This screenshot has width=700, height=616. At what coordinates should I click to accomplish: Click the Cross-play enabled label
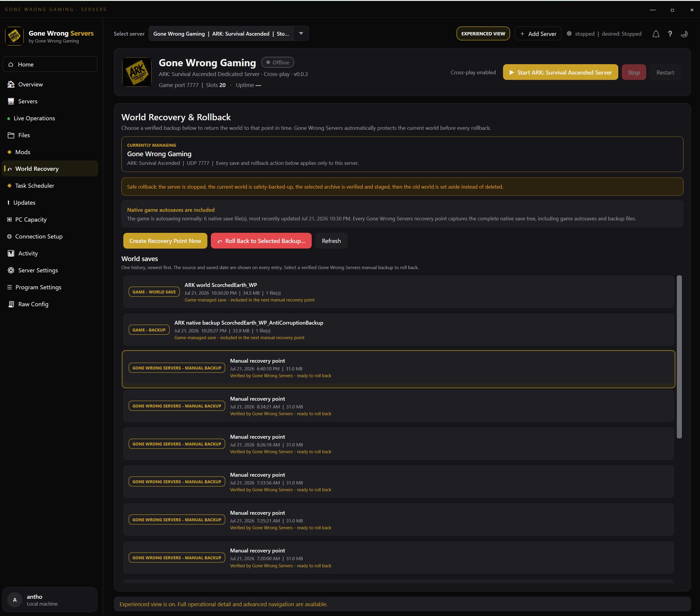(x=473, y=72)
